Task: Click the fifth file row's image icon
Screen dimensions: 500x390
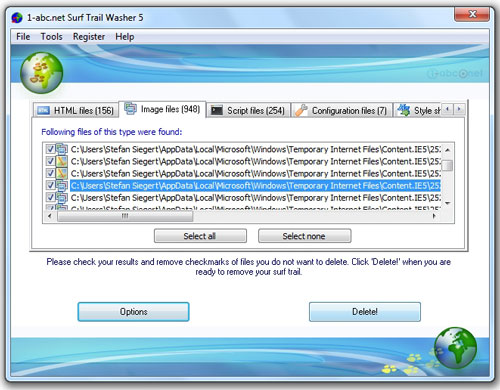Action: click(62, 197)
